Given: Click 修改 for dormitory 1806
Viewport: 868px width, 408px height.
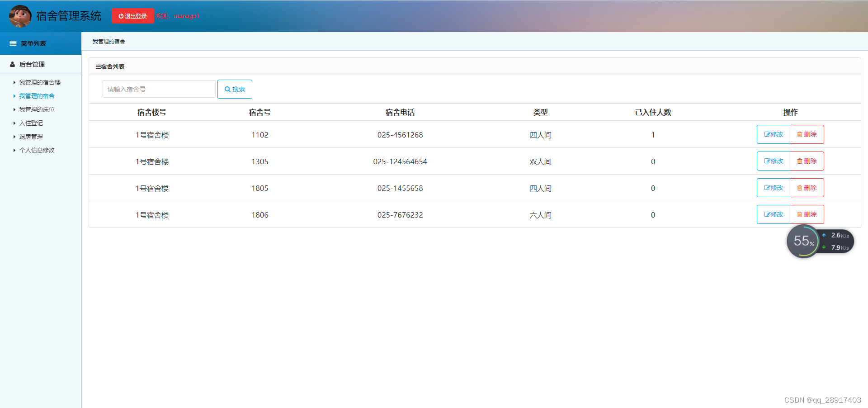Looking at the screenshot, I should (774, 214).
